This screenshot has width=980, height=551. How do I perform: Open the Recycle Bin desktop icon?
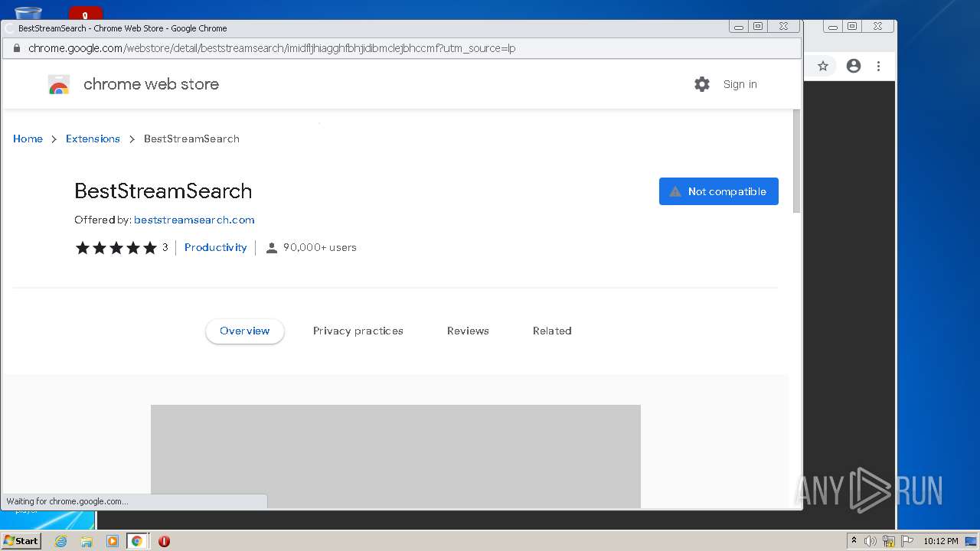(x=28, y=13)
